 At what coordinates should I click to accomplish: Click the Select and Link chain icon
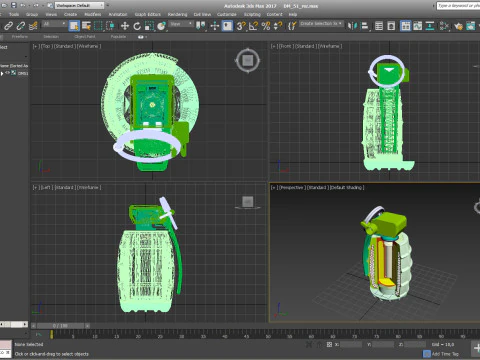pos(9,26)
